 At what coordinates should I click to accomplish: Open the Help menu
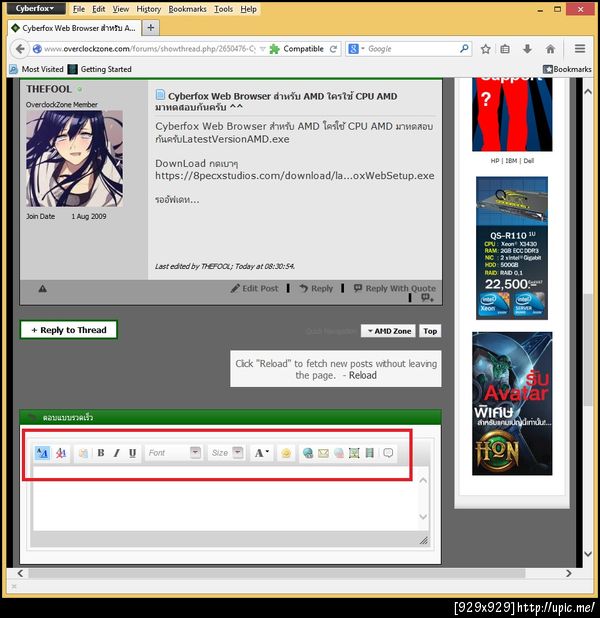click(x=248, y=9)
